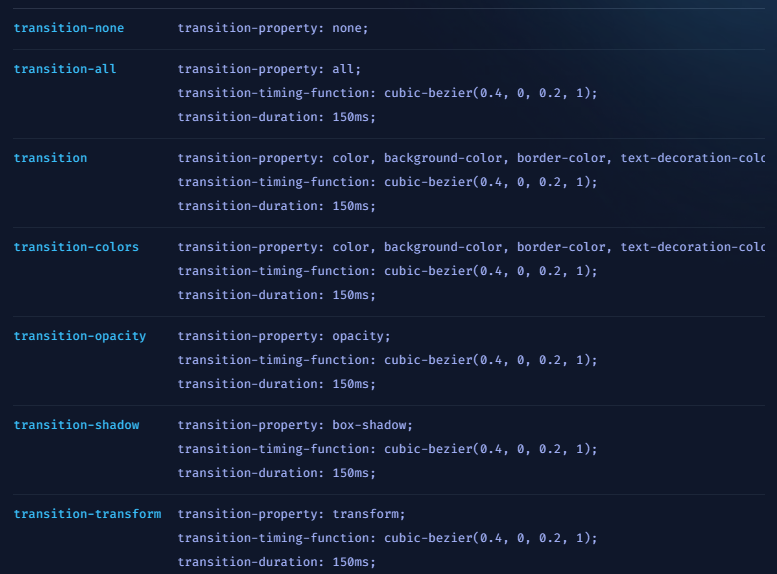Click the property list in the plain transition row

(x=471, y=158)
